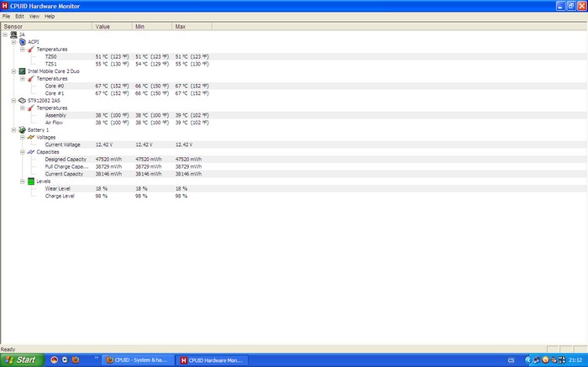Click the ST912082 2AS hard drive icon
The image size is (588, 367).
tap(23, 101)
